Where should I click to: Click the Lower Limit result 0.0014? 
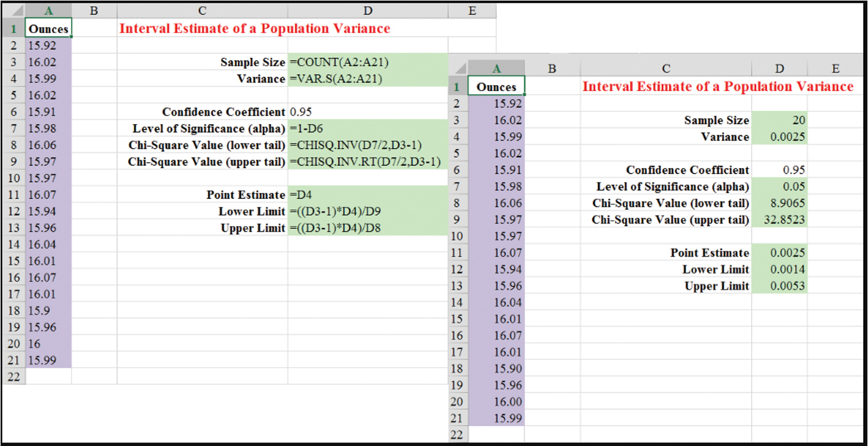pyautogui.click(x=779, y=269)
